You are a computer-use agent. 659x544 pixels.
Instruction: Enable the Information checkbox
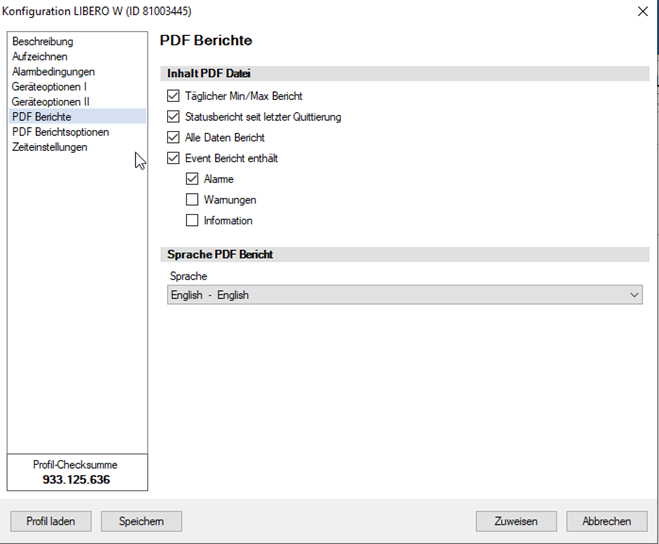(x=192, y=220)
